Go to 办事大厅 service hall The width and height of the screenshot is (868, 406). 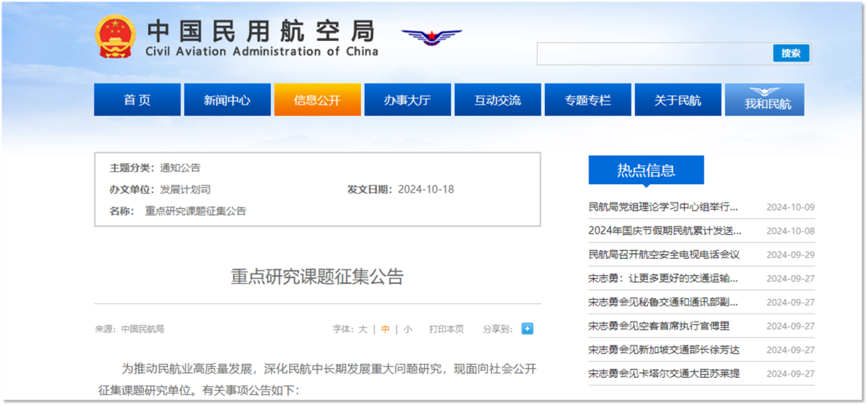pyautogui.click(x=407, y=100)
